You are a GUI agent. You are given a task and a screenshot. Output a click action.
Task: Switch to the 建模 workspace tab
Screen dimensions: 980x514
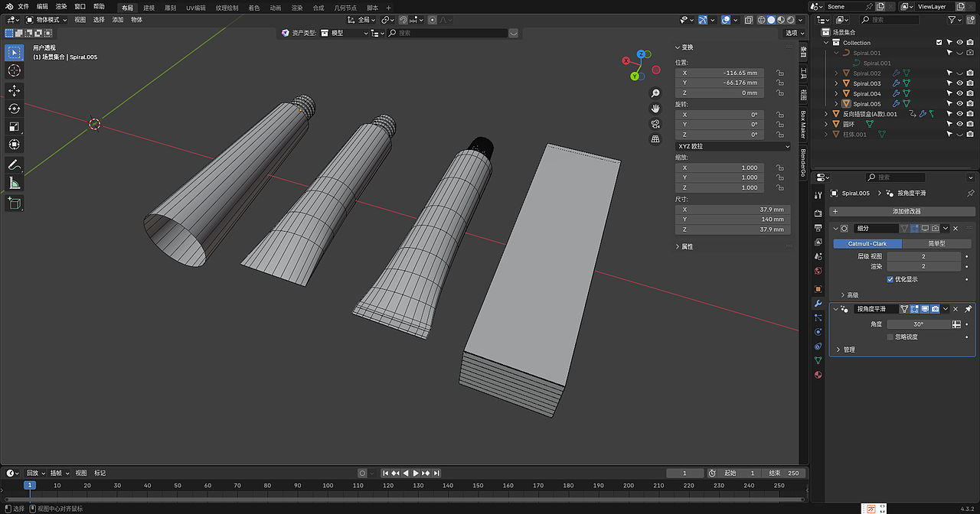click(149, 7)
